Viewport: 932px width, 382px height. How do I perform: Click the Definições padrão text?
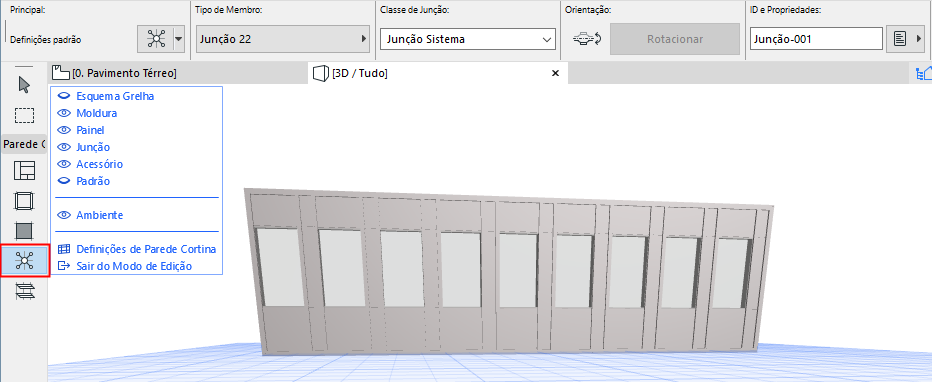pyautogui.click(x=46, y=40)
